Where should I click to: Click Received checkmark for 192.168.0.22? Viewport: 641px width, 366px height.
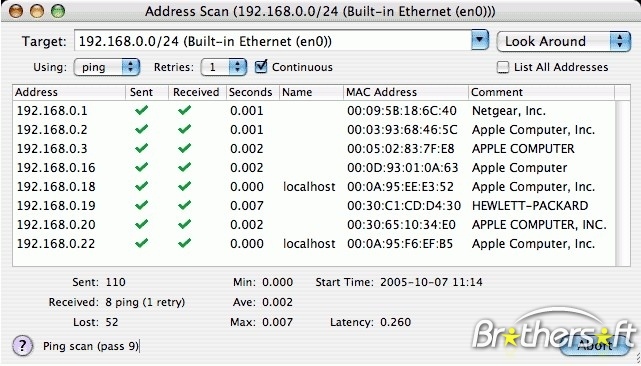(x=184, y=243)
